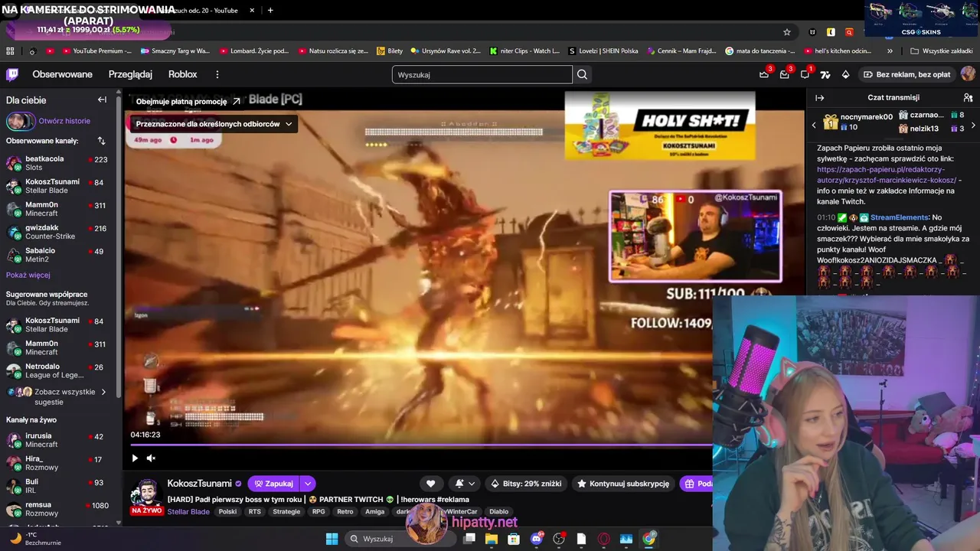The height and width of the screenshot is (551, 980).
Task: Open the three-dot more menu in Twitch header
Action: [x=217, y=74]
